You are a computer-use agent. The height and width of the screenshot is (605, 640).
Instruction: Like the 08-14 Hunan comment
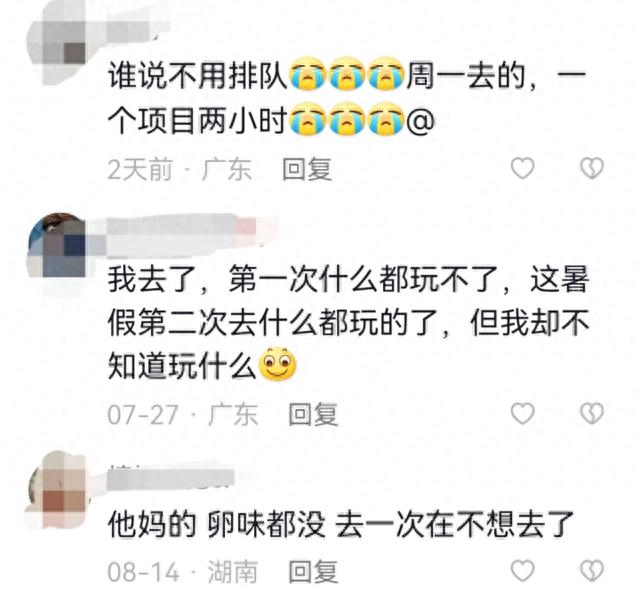coord(522,570)
